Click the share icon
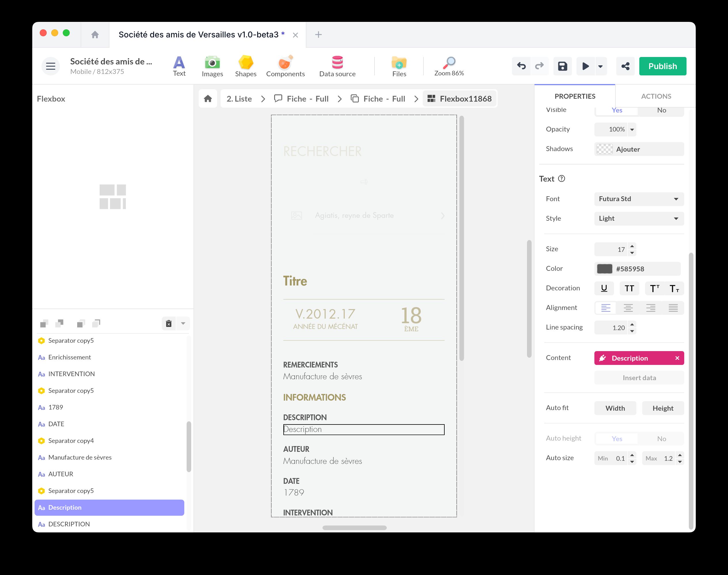This screenshot has height=575, width=728. [625, 66]
